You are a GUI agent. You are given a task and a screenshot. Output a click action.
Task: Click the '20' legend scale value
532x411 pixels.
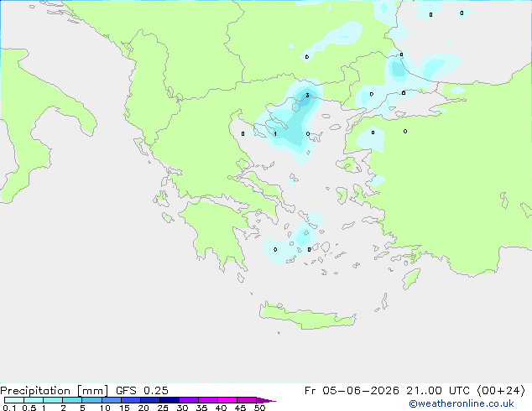[x=143, y=408]
